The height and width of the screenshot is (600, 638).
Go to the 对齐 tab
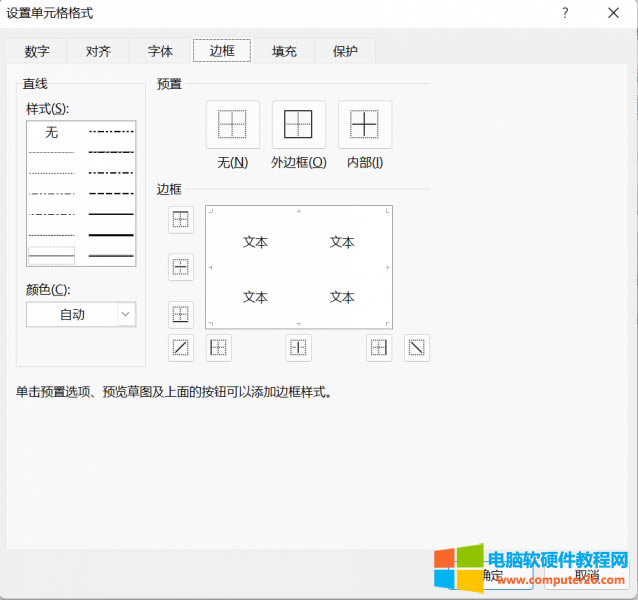98,51
